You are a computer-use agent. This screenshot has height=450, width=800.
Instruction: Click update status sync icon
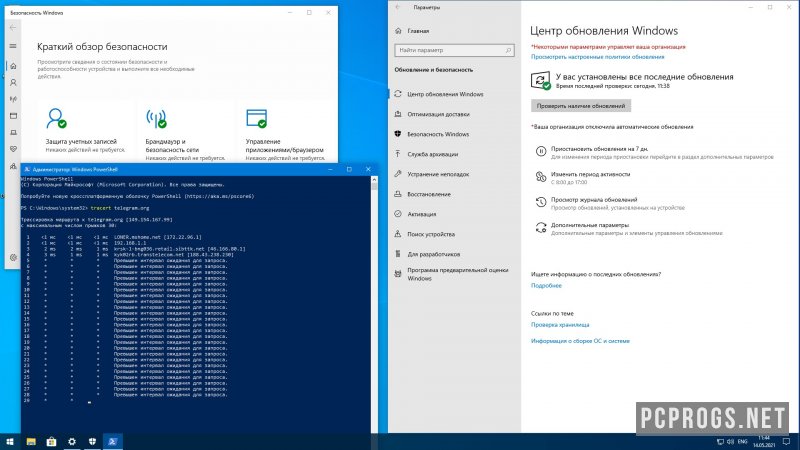pos(540,81)
